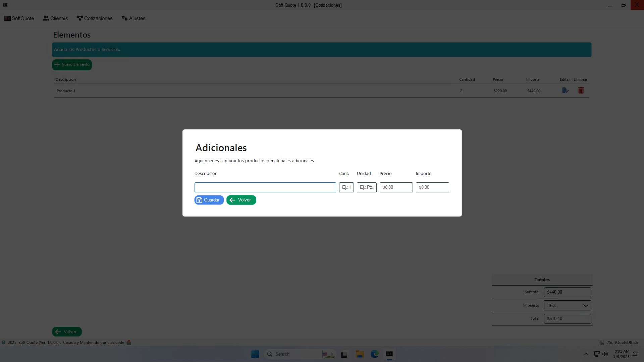The width and height of the screenshot is (644, 362).
Task: Open File Explorer from the taskbar
Action: [x=360, y=354]
